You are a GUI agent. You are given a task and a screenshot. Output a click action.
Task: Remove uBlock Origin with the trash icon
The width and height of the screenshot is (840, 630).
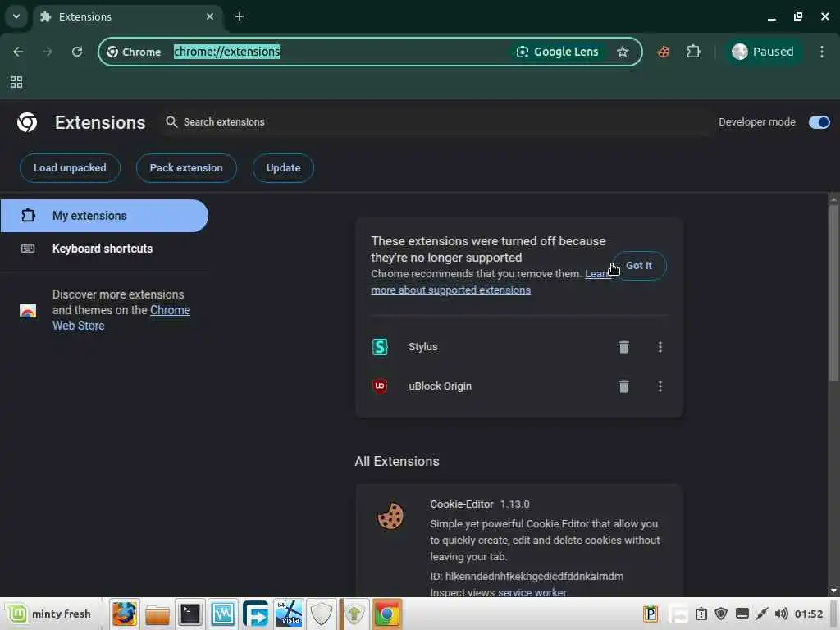click(x=624, y=386)
